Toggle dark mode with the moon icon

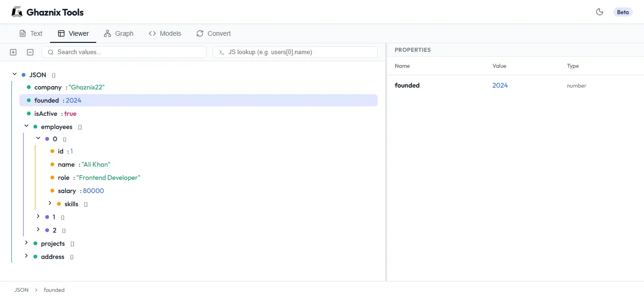coord(600,12)
